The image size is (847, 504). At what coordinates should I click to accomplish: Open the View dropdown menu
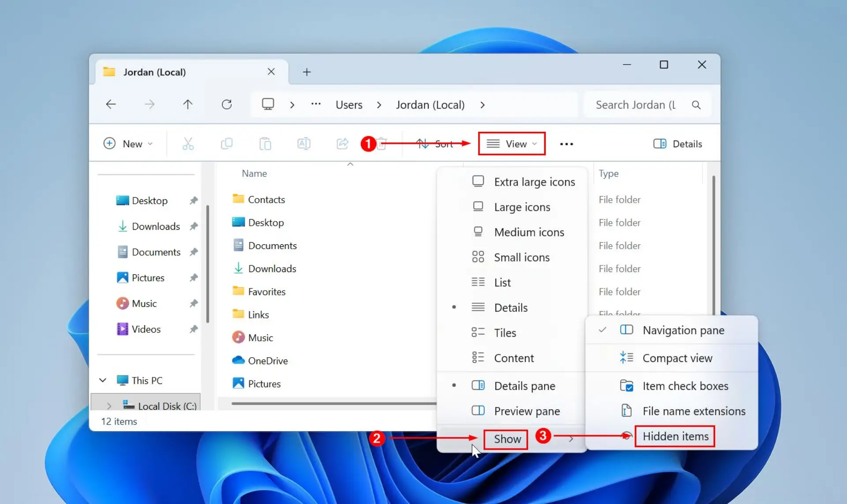point(512,144)
